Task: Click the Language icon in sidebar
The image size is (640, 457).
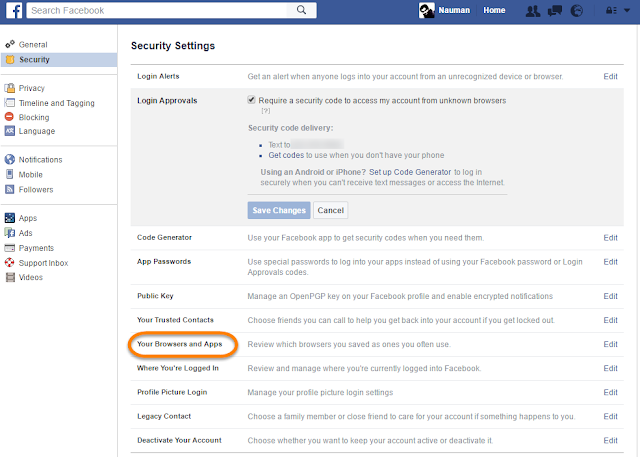Action: pyautogui.click(x=10, y=131)
